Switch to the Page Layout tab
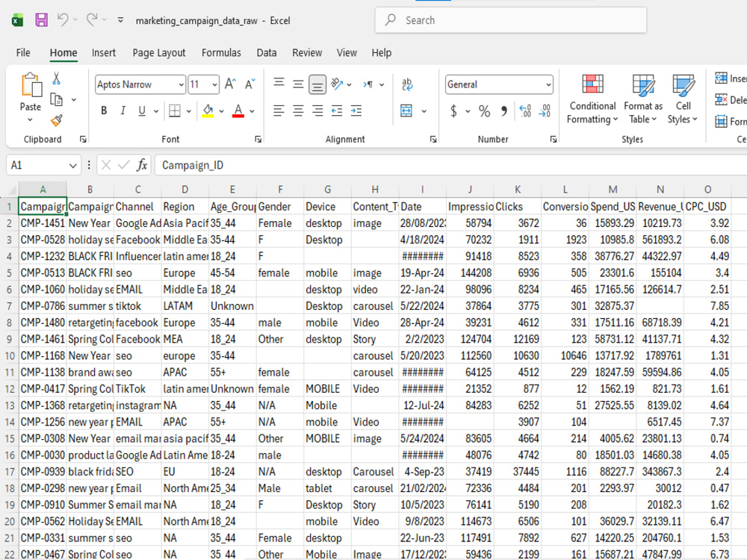Viewport: 747px width, 560px height. tap(158, 53)
